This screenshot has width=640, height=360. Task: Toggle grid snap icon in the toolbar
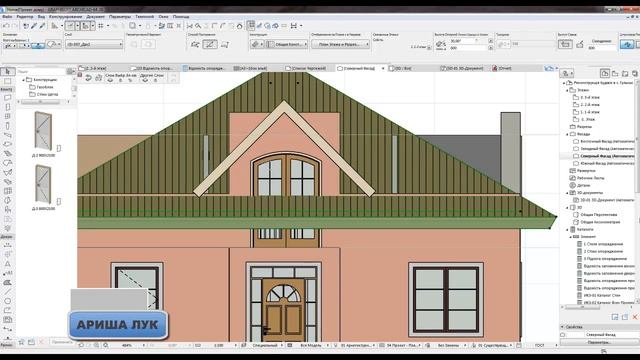click(x=101, y=26)
